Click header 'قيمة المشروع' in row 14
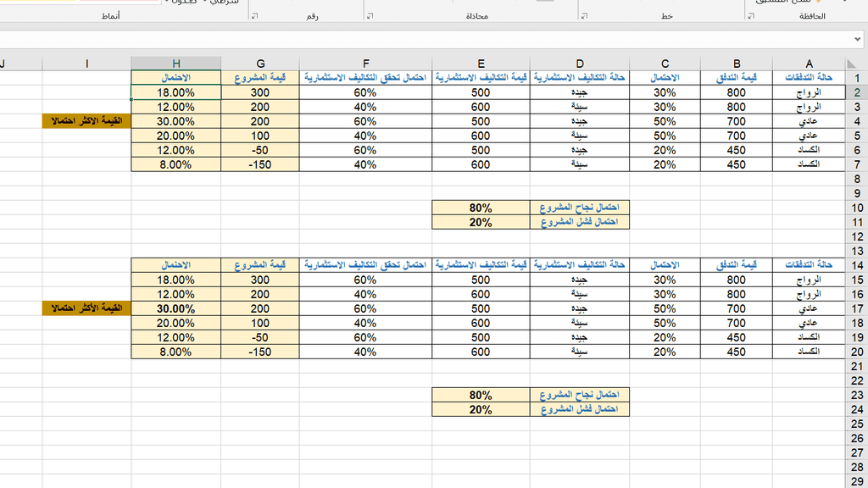Screen dimensions: 868x488 click(260, 265)
